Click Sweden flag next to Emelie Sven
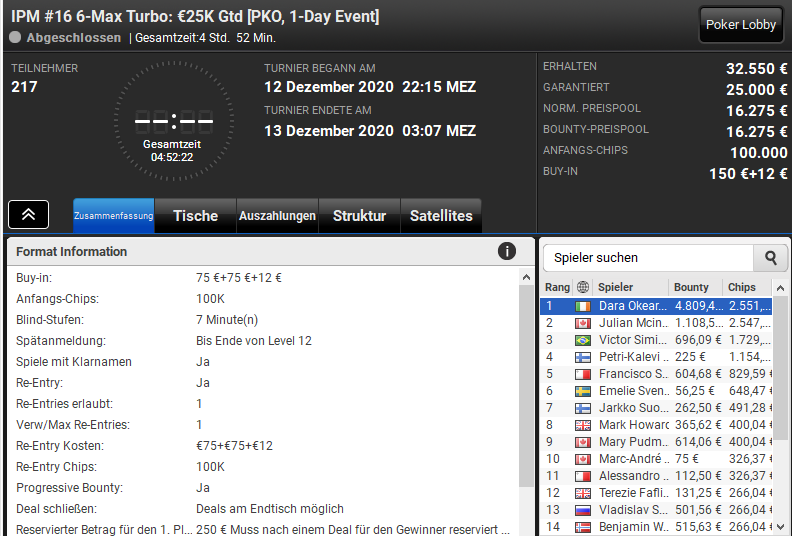The width and height of the screenshot is (792, 536). [x=583, y=391]
